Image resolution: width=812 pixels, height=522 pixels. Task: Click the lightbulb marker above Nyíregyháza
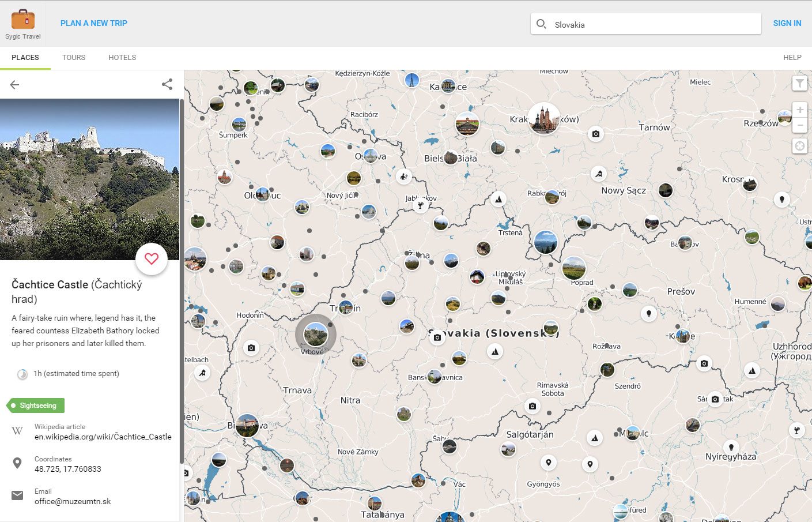coord(731,447)
